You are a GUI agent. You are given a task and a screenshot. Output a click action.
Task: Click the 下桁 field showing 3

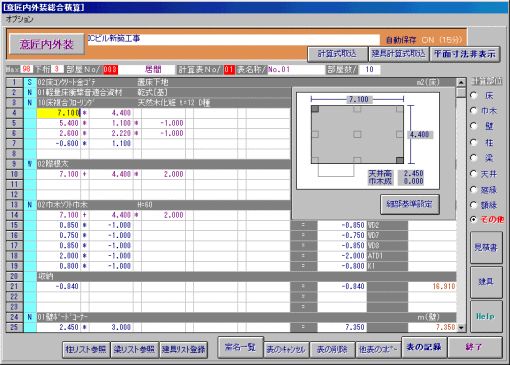[x=57, y=69]
